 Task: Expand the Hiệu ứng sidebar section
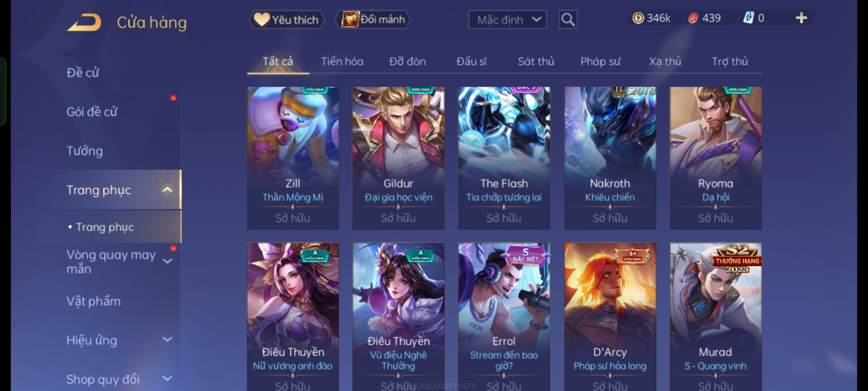167,340
